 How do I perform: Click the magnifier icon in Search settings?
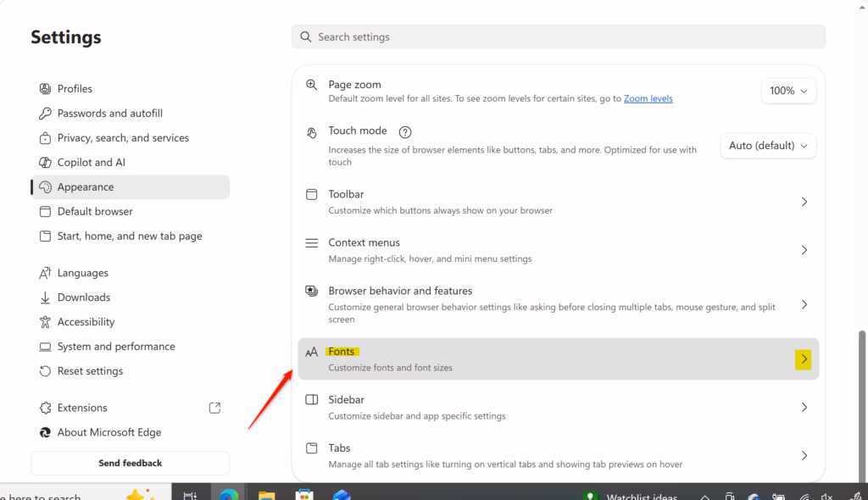click(305, 36)
